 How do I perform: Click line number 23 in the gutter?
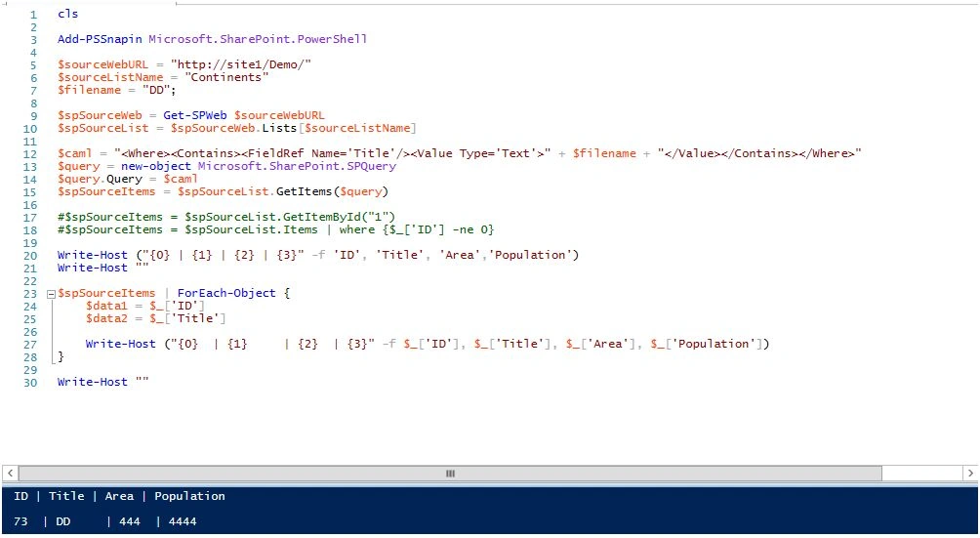click(30, 294)
